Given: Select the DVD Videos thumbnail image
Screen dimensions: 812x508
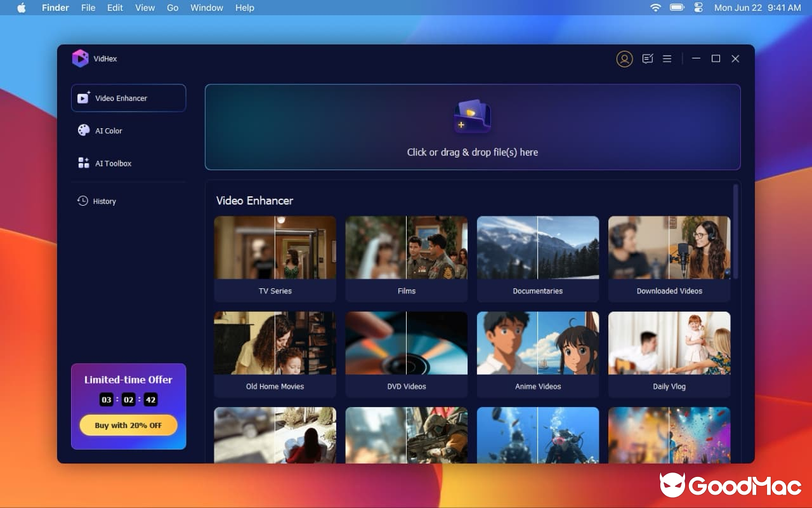Looking at the screenshot, I should (x=406, y=343).
